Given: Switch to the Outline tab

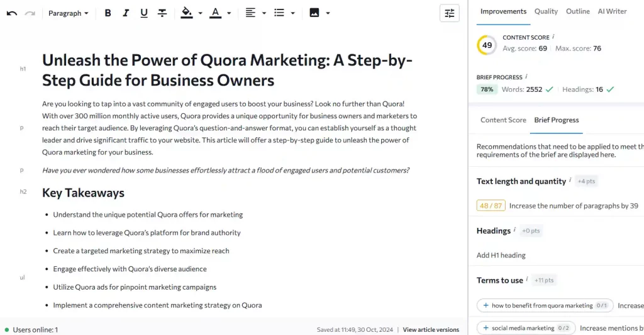Looking at the screenshot, I should pos(577,11).
